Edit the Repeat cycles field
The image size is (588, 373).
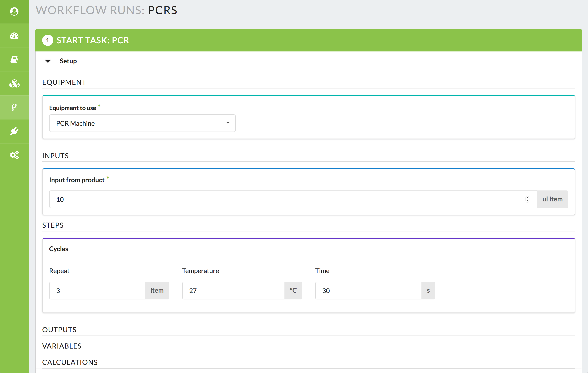pos(97,291)
